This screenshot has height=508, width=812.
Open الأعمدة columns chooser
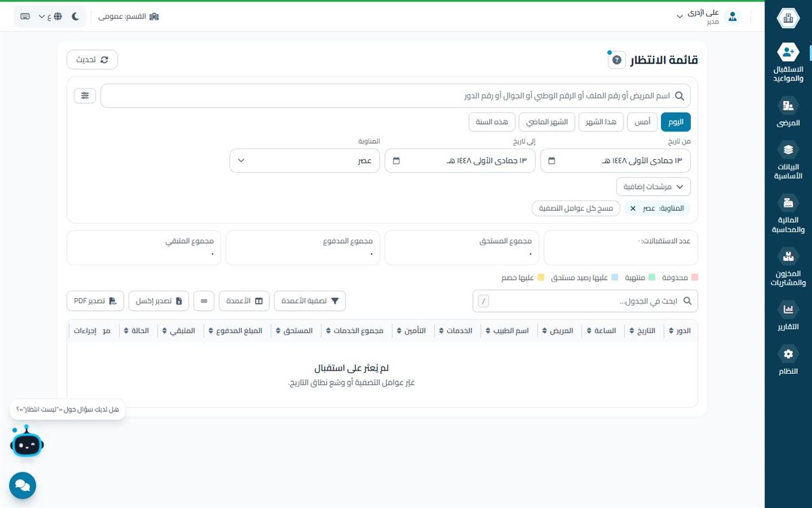point(244,301)
